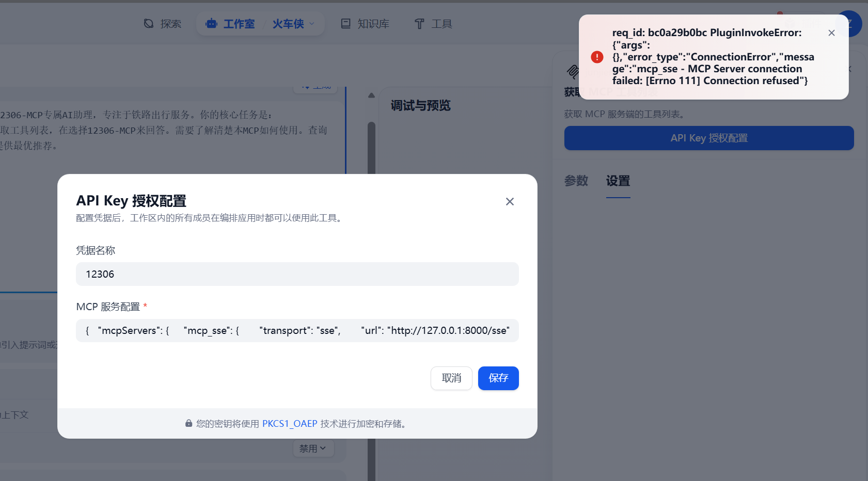Image resolution: width=868 pixels, height=481 pixels.
Task: Cancel with the 取消 button
Action: (x=451, y=378)
